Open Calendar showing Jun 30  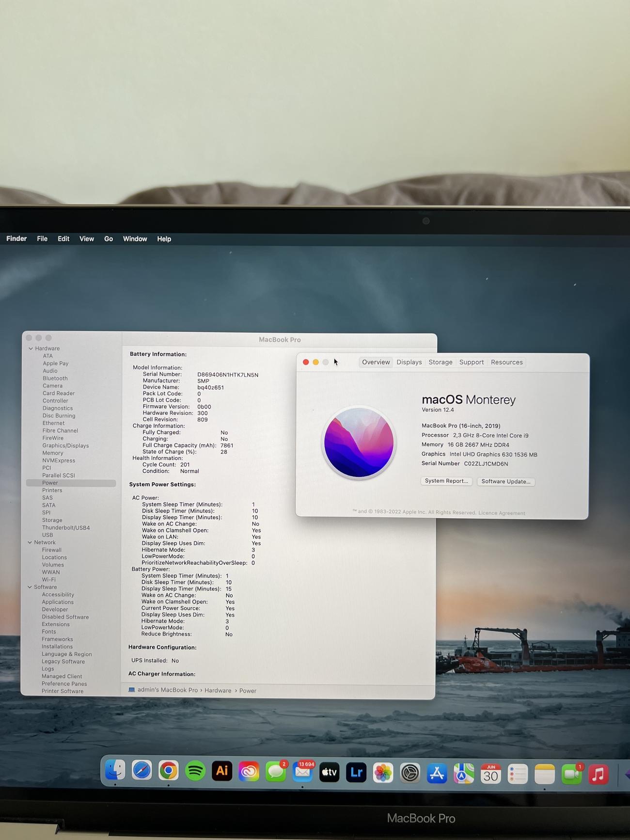490,774
